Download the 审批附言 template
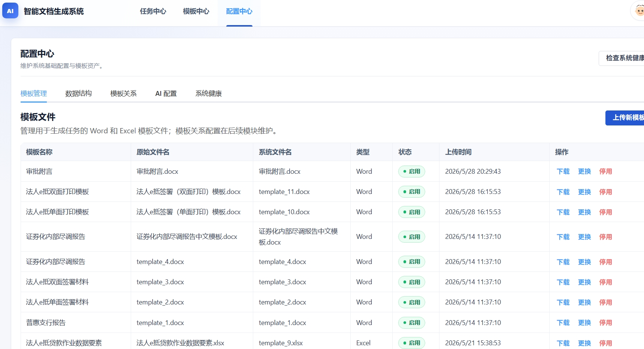644x349 pixels. [563, 172]
